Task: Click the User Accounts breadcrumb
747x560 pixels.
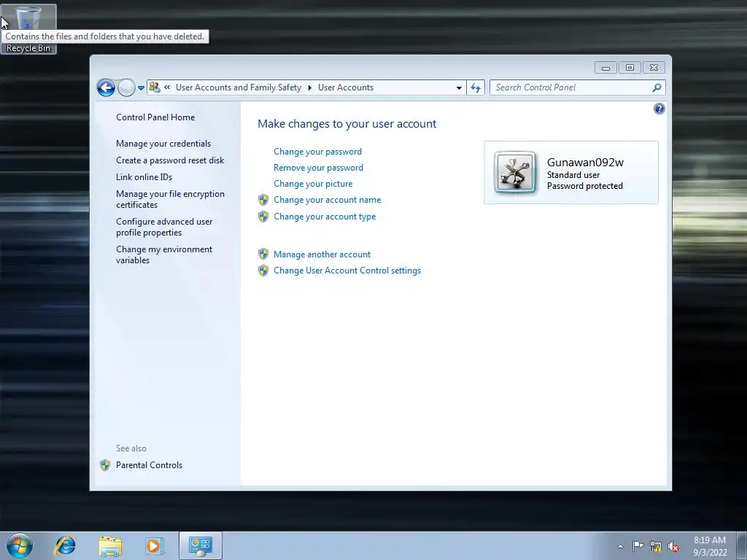Action: click(x=346, y=87)
